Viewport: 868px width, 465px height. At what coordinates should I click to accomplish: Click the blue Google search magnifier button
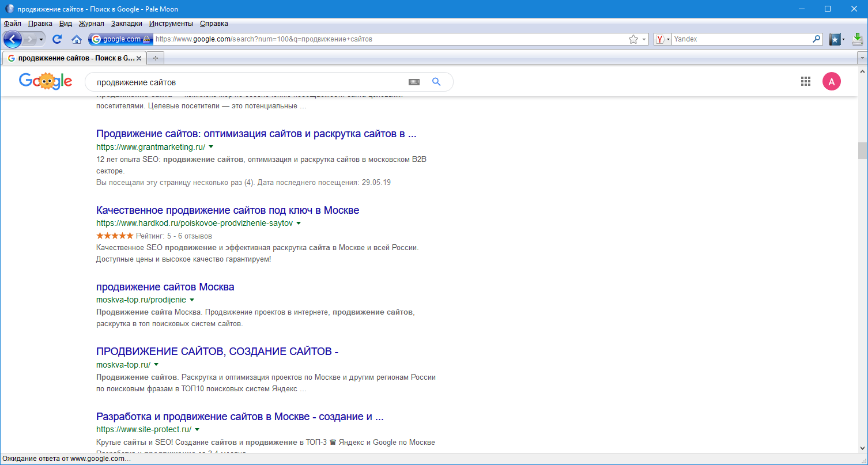436,82
